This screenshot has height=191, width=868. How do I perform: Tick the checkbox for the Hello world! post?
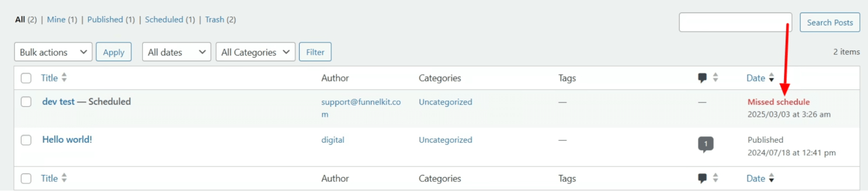click(x=26, y=140)
